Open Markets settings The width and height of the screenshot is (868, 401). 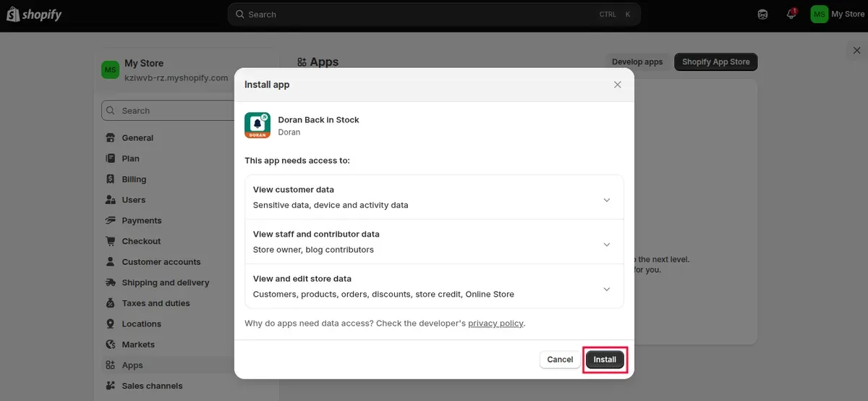[x=138, y=345]
